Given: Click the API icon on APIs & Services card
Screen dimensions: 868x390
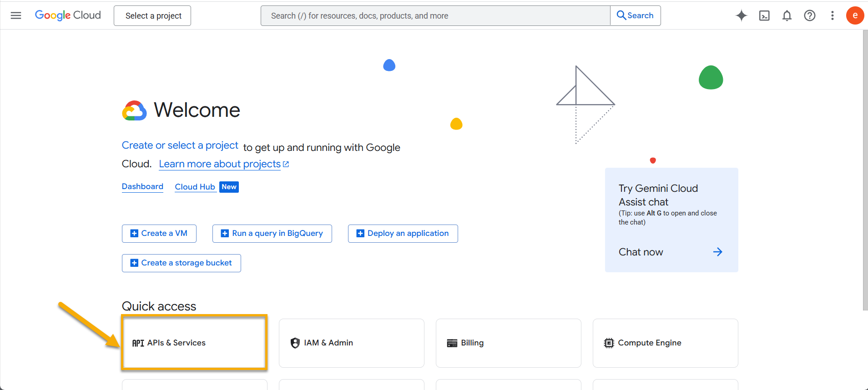Looking at the screenshot, I should [138, 343].
